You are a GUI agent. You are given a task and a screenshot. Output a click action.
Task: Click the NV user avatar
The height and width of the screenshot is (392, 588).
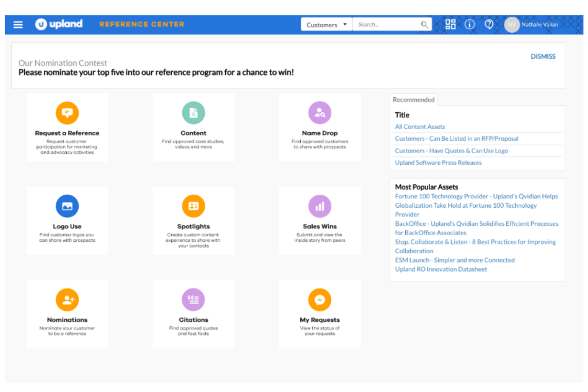(x=512, y=25)
